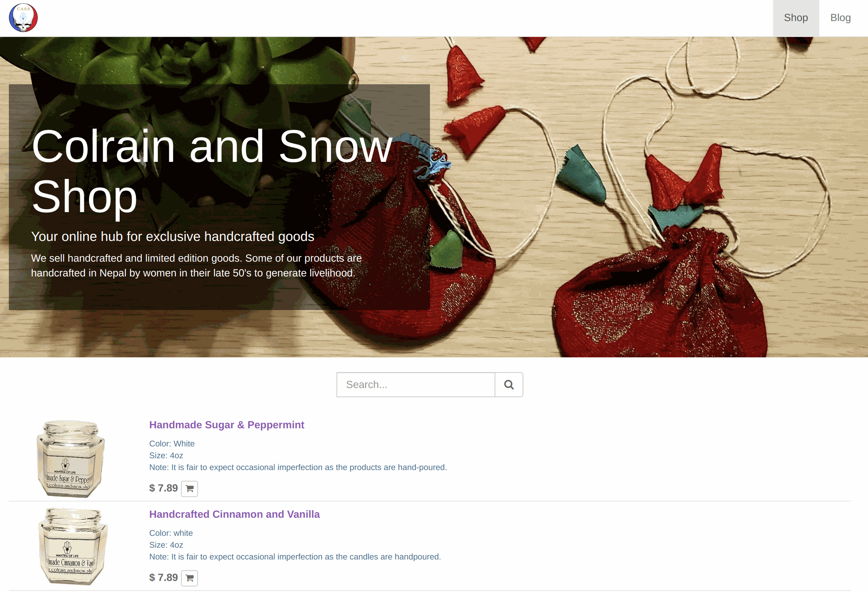The width and height of the screenshot is (868, 592).
Task: Click the magnifying glass search button
Action: tap(509, 385)
